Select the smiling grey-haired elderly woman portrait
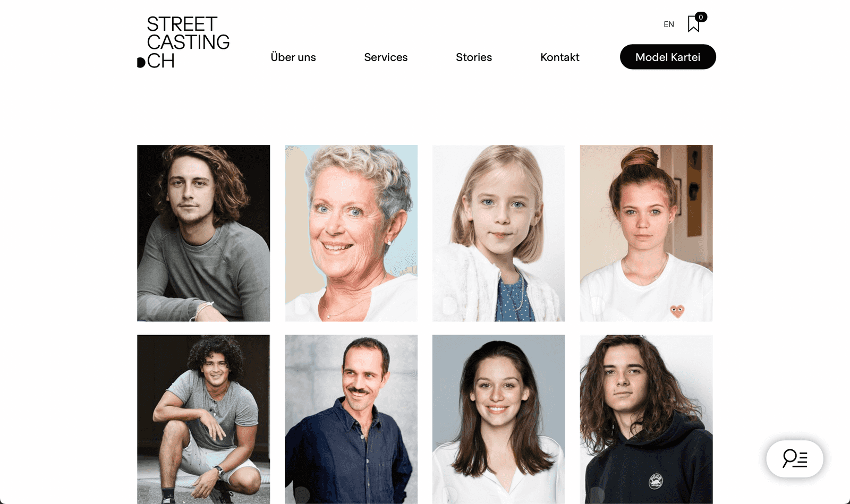 [x=351, y=233]
